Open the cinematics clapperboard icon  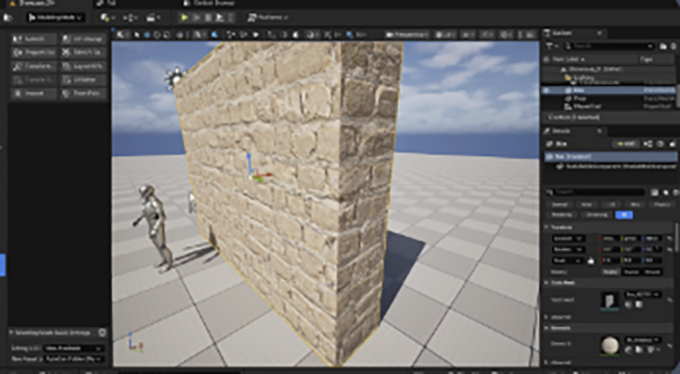point(153,17)
